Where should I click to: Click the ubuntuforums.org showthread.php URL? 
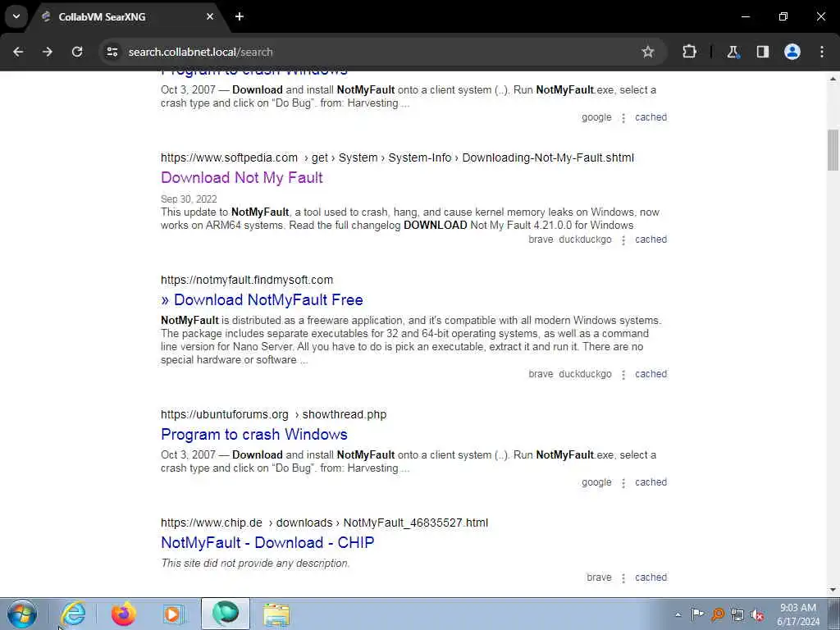[x=273, y=414]
